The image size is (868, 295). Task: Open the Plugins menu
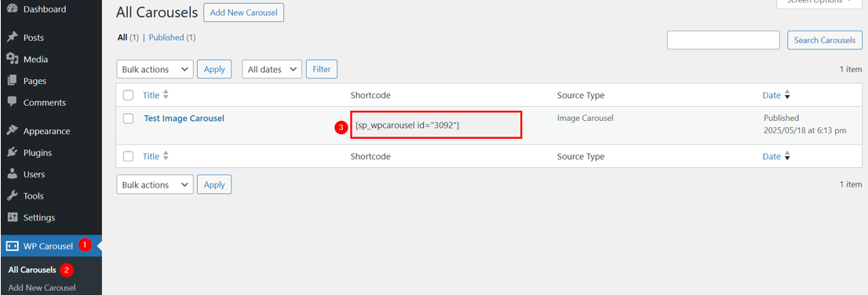(x=51, y=153)
